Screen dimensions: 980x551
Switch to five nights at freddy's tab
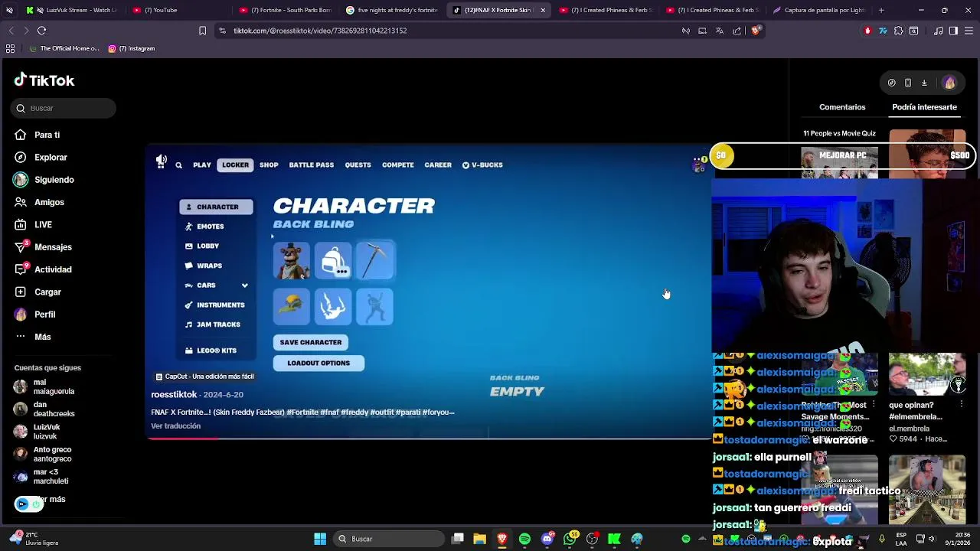click(x=391, y=10)
